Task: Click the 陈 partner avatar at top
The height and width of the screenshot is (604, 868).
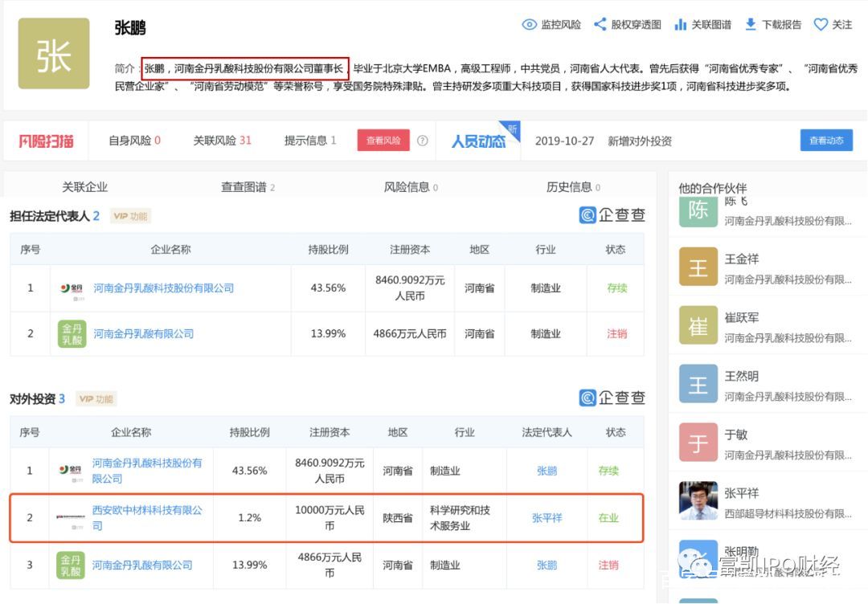Action: point(698,211)
